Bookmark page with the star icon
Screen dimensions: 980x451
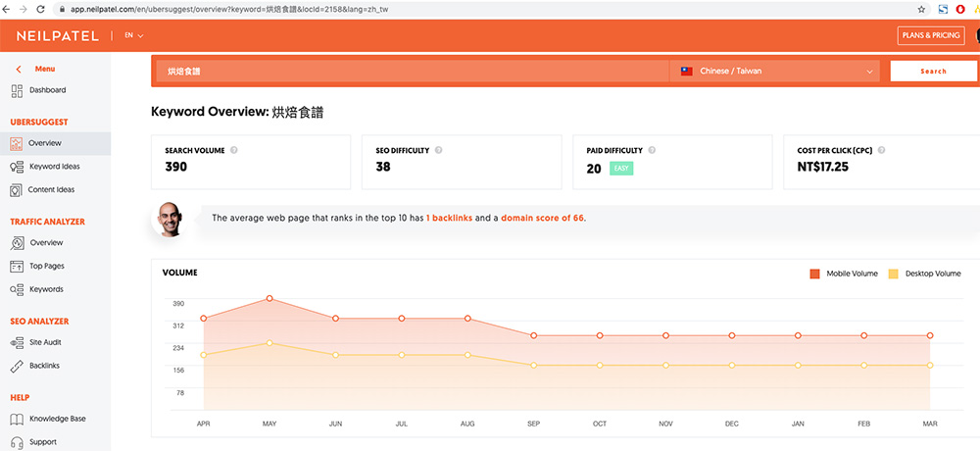coord(921,10)
